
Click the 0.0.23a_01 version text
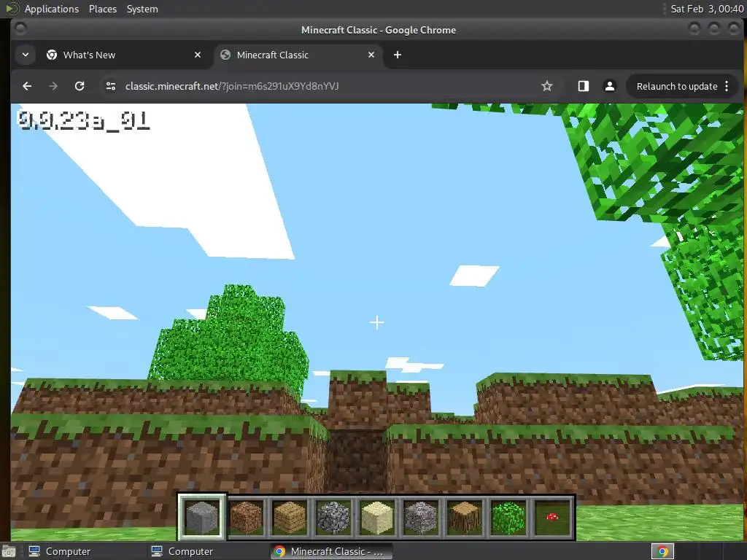84,120
